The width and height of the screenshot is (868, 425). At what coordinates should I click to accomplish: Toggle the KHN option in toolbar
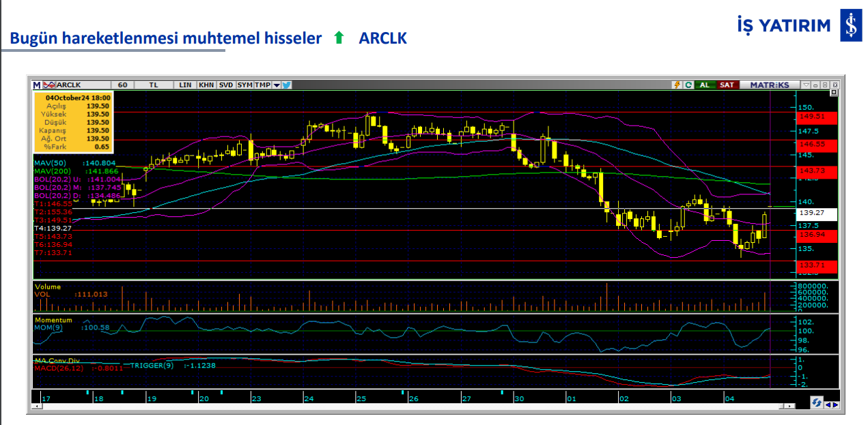click(206, 85)
